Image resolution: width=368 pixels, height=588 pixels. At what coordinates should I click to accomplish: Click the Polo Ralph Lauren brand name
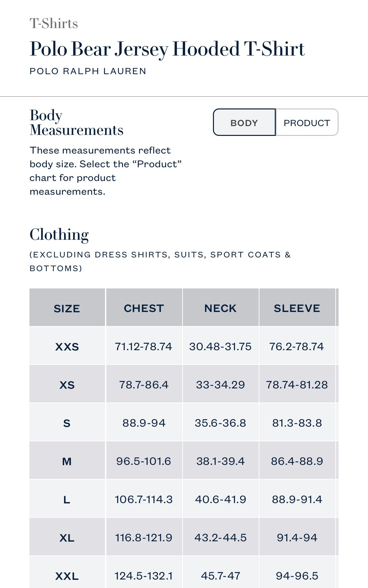(x=88, y=71)
